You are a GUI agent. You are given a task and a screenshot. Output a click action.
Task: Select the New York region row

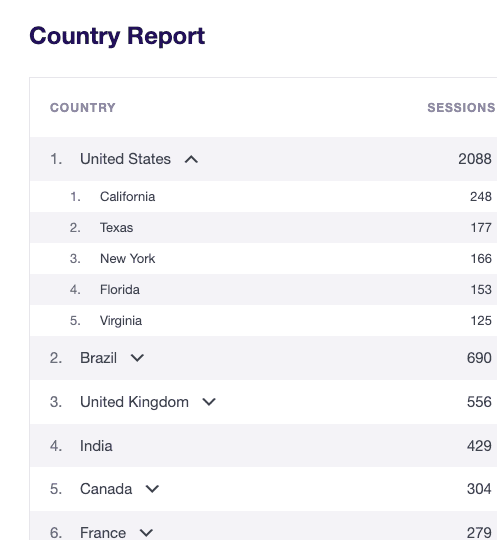263,259
